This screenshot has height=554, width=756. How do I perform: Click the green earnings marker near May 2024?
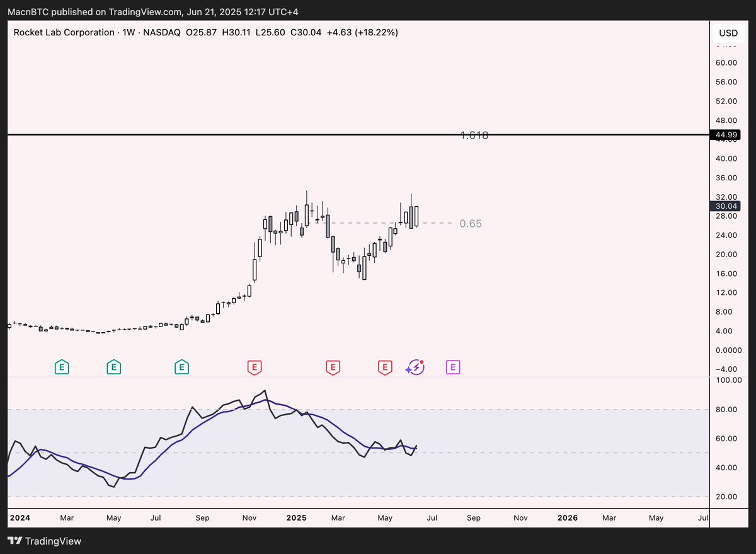(113, 366)
